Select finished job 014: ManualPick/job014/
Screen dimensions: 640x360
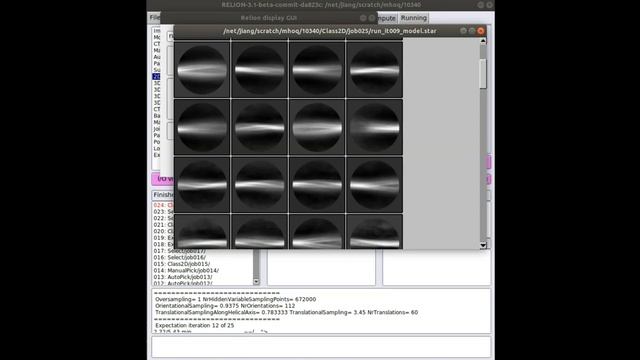click(x=186, y=271)
